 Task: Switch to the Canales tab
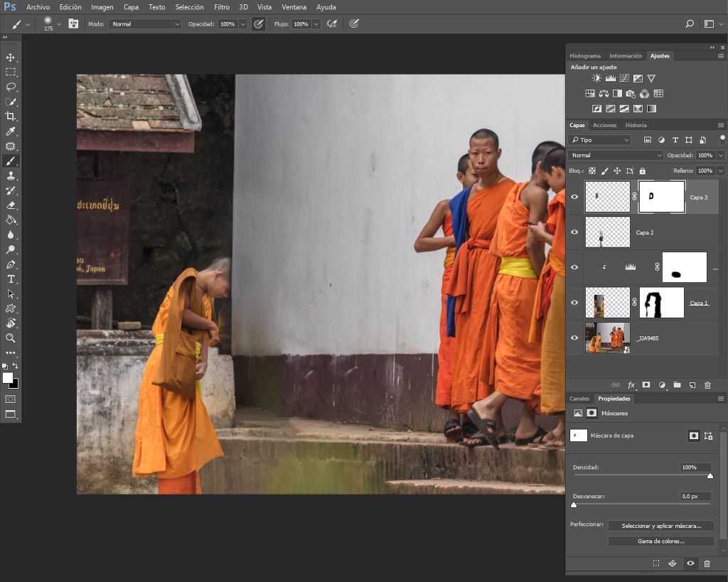coord(579,399)
